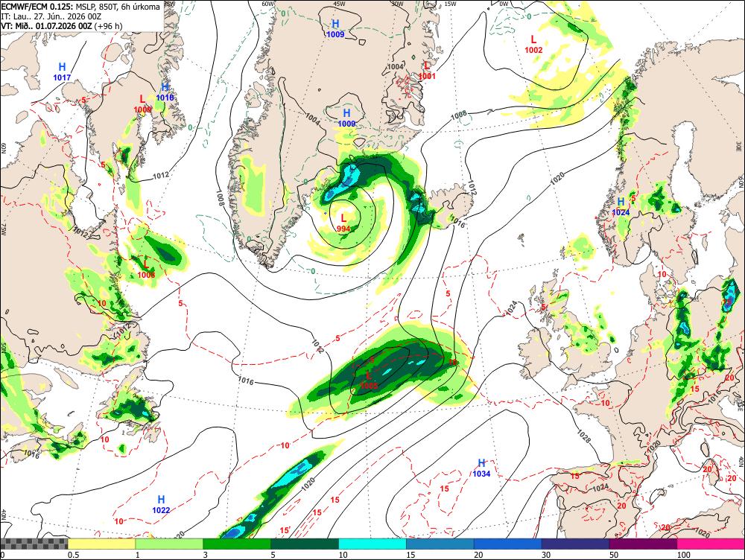Screen dimensions: 745x560
Task: Click the legend's '30' scale value
Action: [x=546, y=555]
